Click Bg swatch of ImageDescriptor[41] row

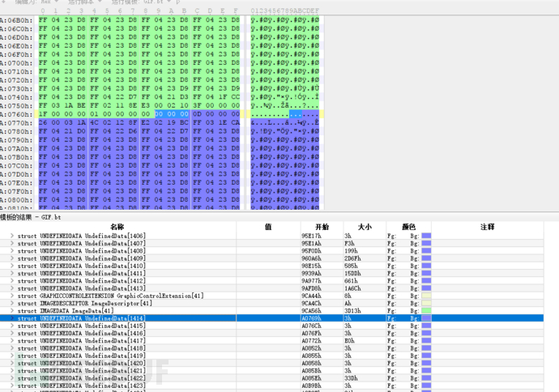pos(426,303)
